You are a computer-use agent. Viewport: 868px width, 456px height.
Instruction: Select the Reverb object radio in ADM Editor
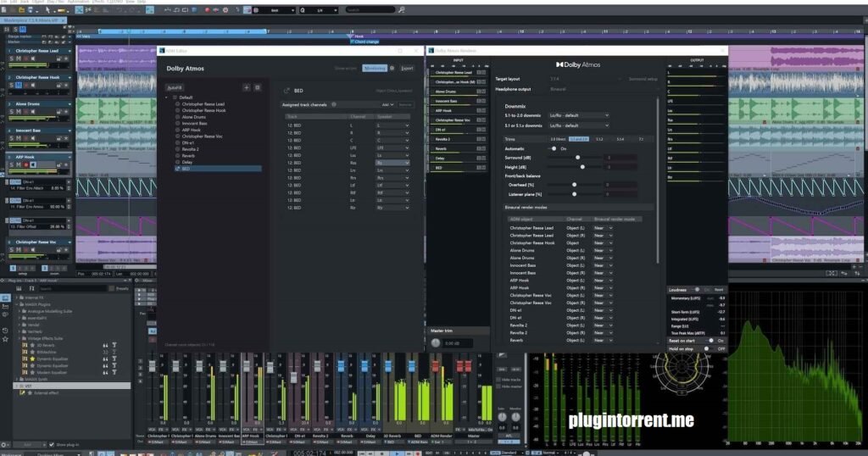[178, 155]
